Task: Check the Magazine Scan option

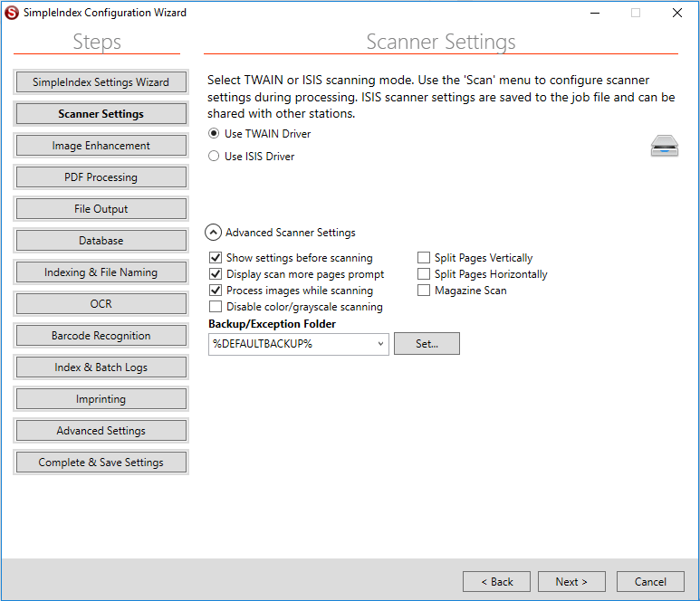Action: pyautogui.click(x=424, y=291)
